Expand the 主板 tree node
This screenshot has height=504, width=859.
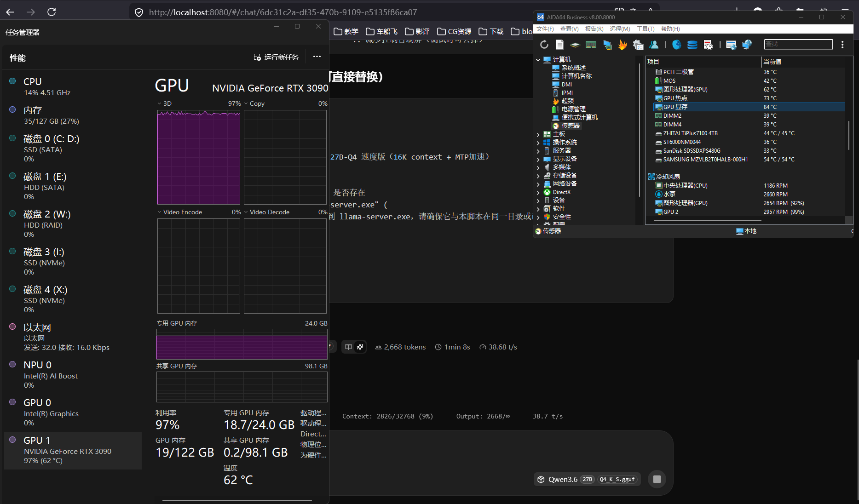(538, 134)
